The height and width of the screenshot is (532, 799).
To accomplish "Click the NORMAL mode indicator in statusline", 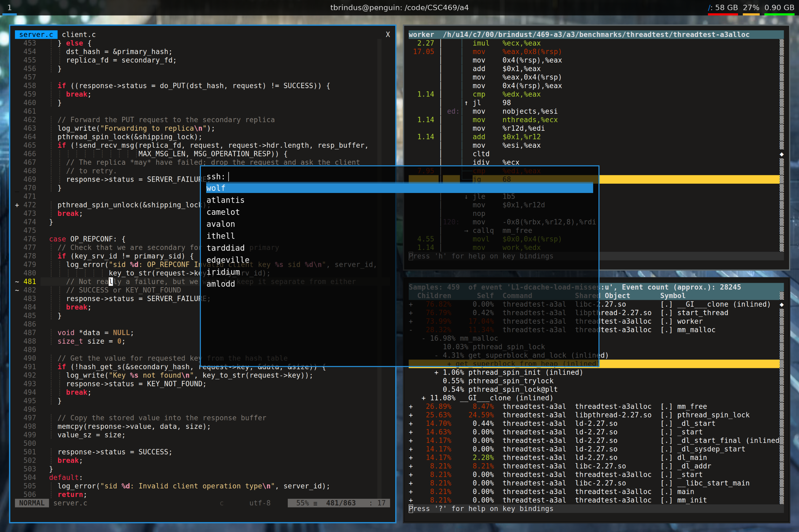I will [x=32, y=503].
